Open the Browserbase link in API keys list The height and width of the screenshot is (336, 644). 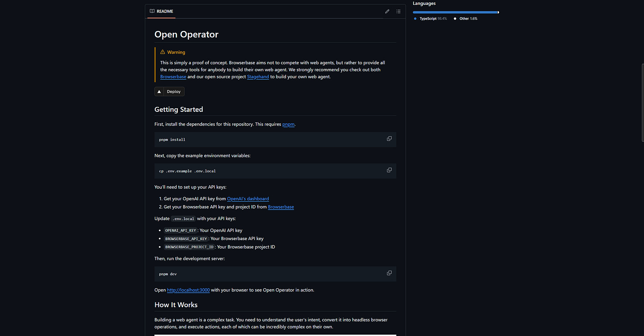[281, 207]
